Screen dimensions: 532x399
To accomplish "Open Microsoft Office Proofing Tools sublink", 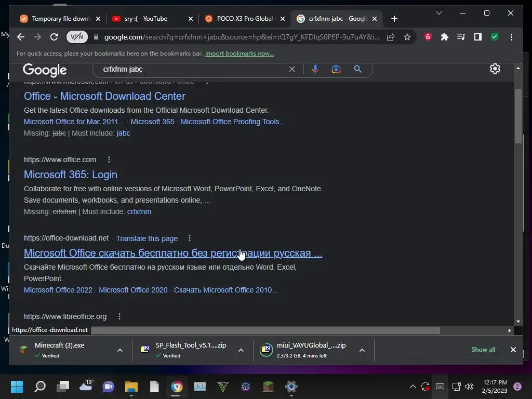I will (x=233, y=122).
